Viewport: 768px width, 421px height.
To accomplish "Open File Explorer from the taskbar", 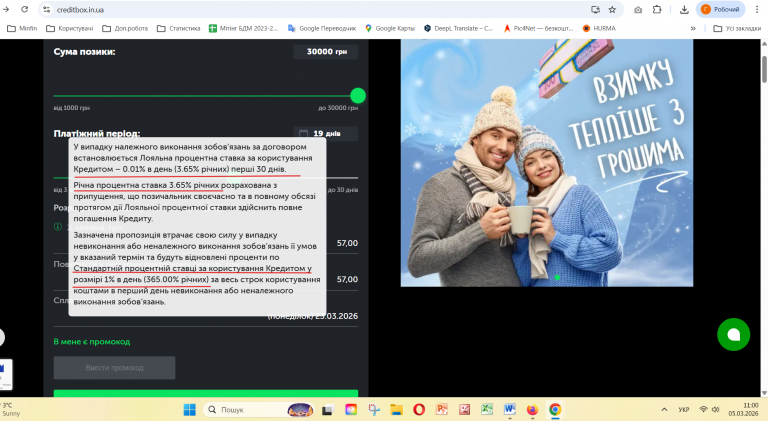I will pyautogui.click(x=396, y=409).
